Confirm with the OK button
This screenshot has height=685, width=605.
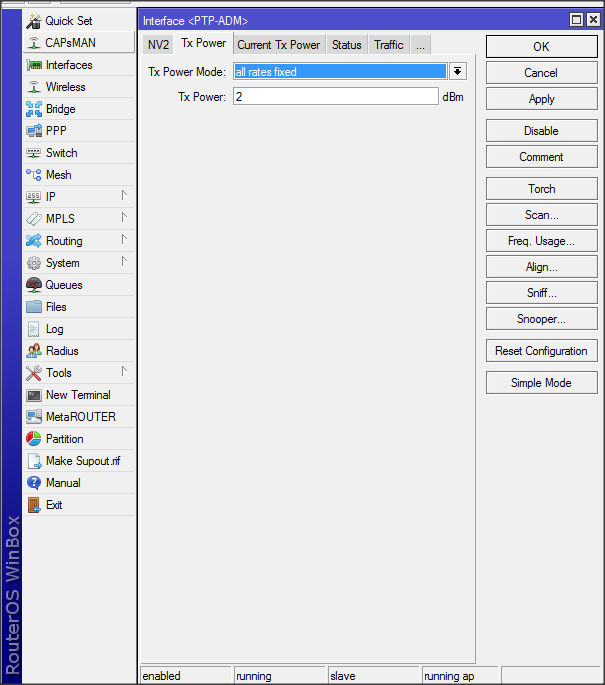point(542,47)
